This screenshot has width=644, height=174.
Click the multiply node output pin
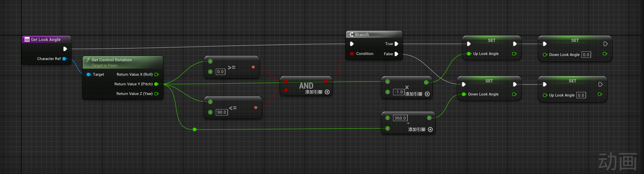(x=426, y=82)
